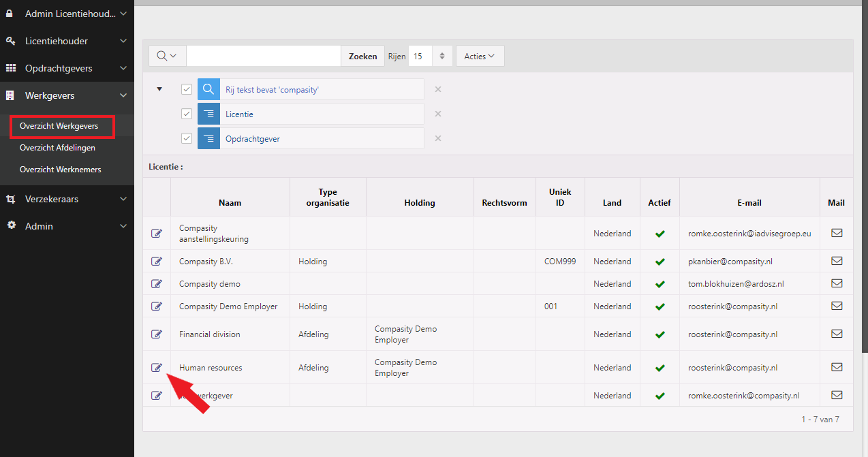Sort by the Uniek ID column header
Image resolution: width=868 pixels, height=457 pixels.
pos(560,198)
